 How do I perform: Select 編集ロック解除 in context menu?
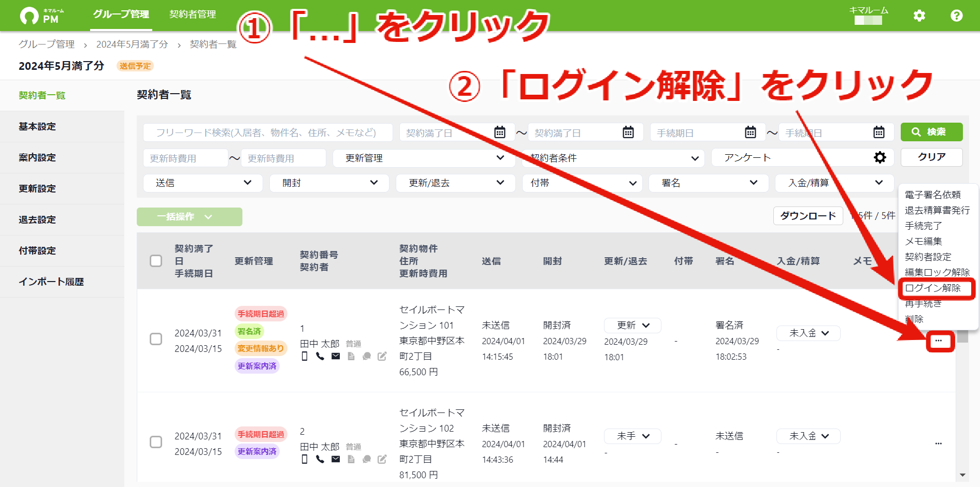pos(937,272)
